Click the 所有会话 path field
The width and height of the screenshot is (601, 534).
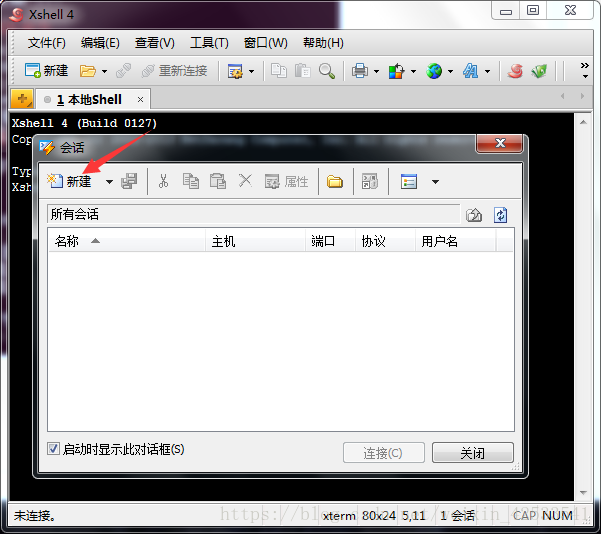(x=253, y=214)
